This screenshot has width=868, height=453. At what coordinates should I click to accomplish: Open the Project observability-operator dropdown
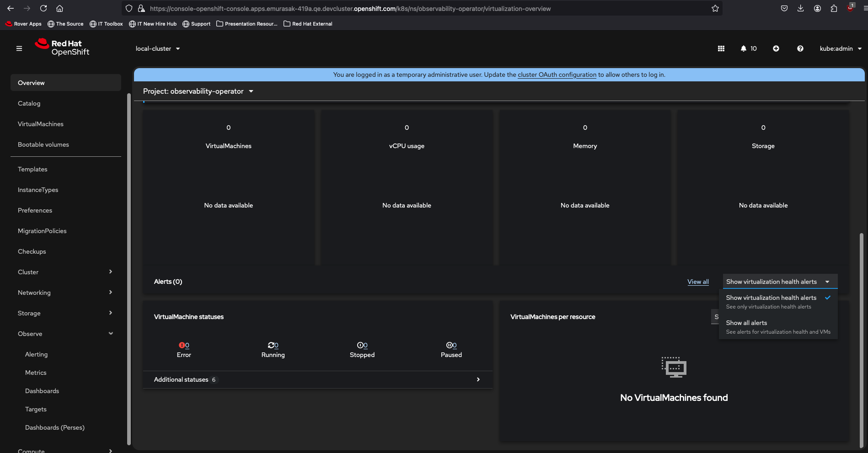point(198,91)
